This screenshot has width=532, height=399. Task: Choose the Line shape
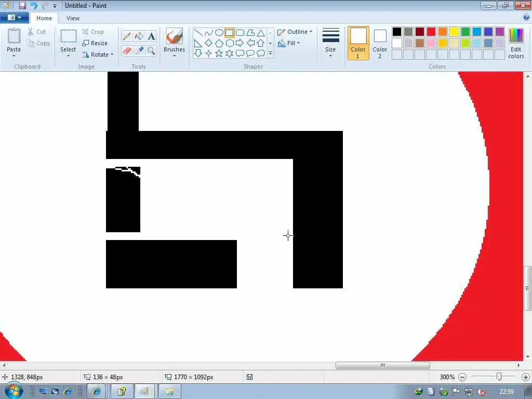(x=198, y=33)
